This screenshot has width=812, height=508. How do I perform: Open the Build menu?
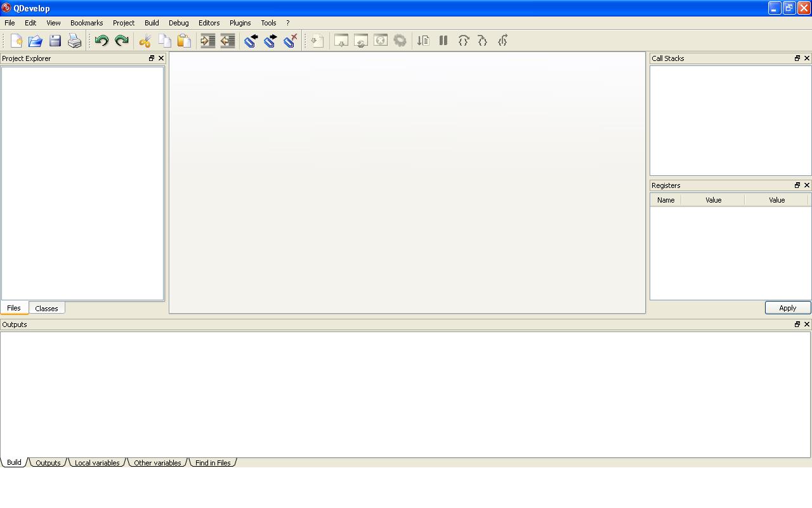(152, 22)
